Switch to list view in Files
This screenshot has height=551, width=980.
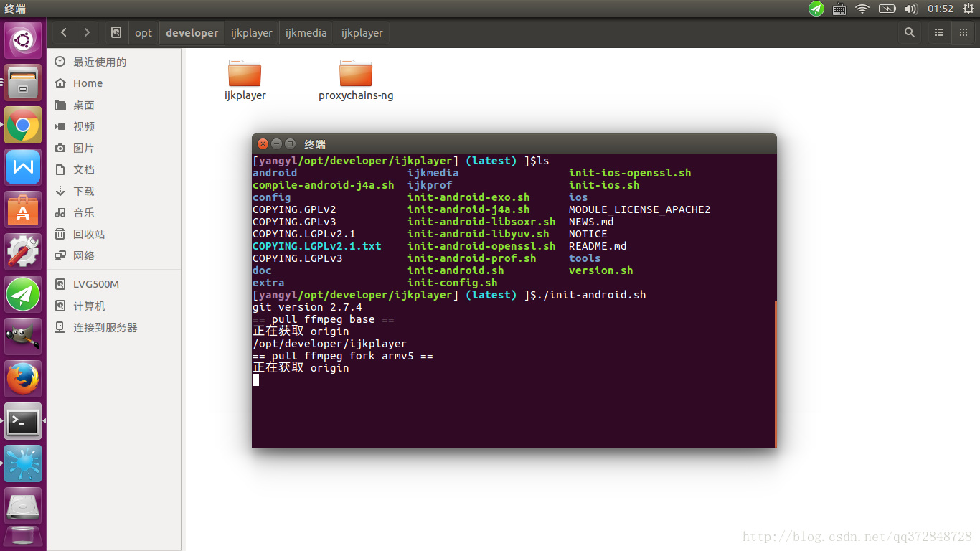pos(938,32)
